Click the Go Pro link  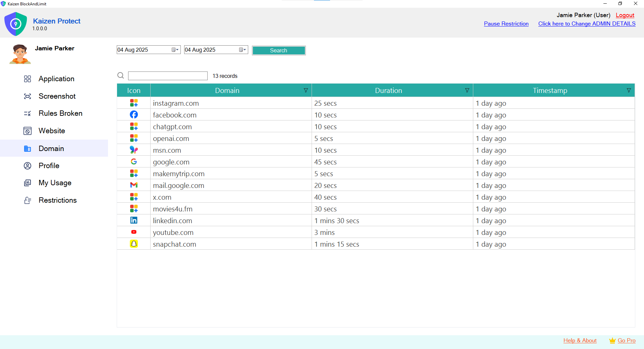point(627,341)
